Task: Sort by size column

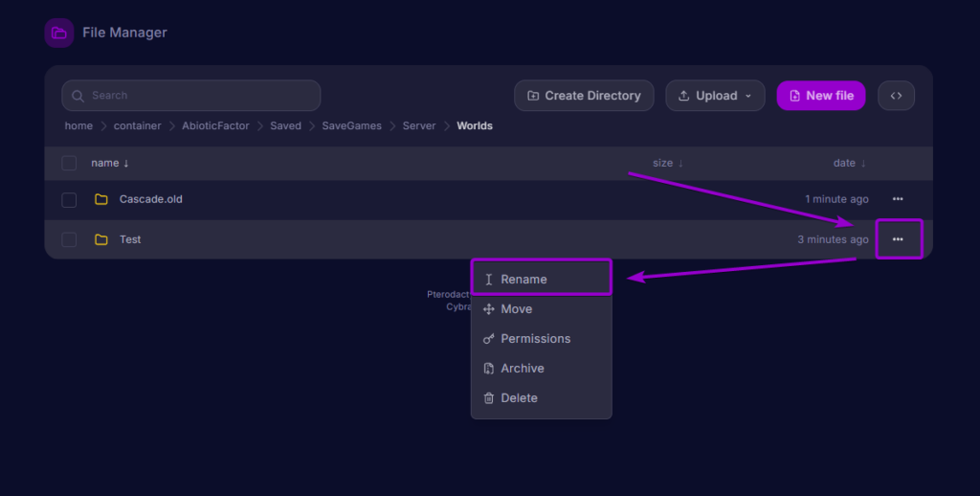Action: point(667,163)
